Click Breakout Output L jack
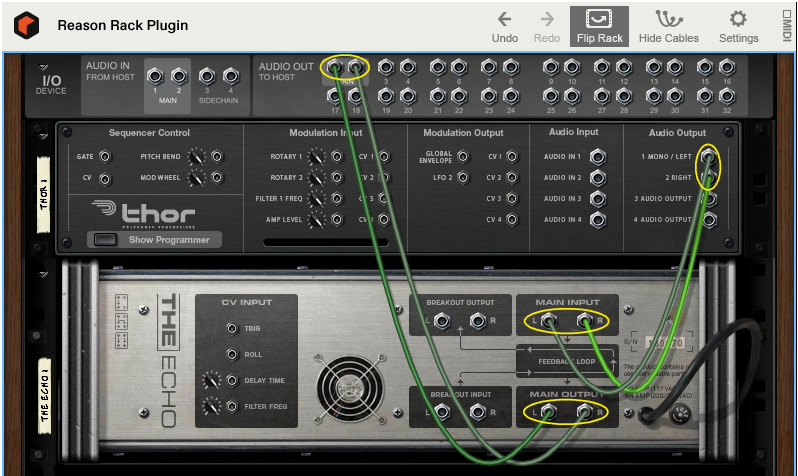 coord(441,321)
